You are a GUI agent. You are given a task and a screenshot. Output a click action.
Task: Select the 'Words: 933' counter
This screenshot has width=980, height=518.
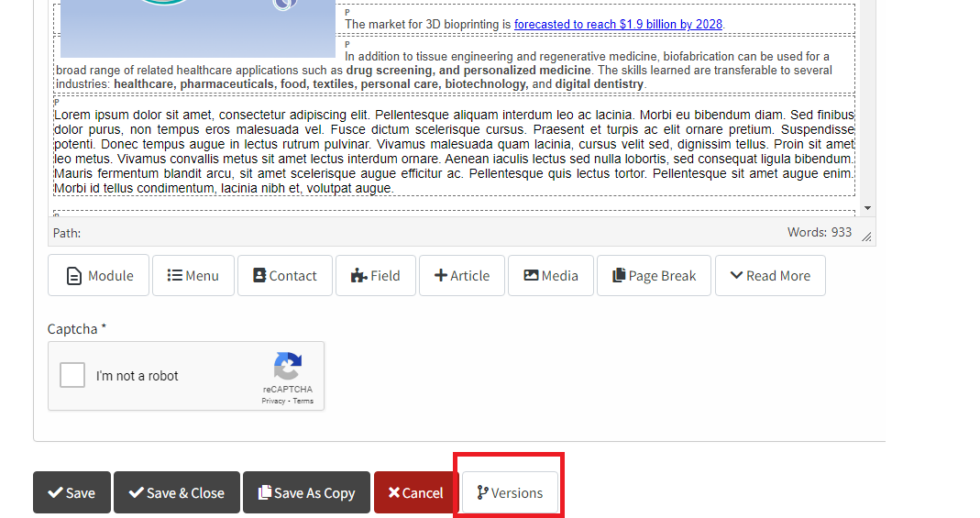click(820, 233)
